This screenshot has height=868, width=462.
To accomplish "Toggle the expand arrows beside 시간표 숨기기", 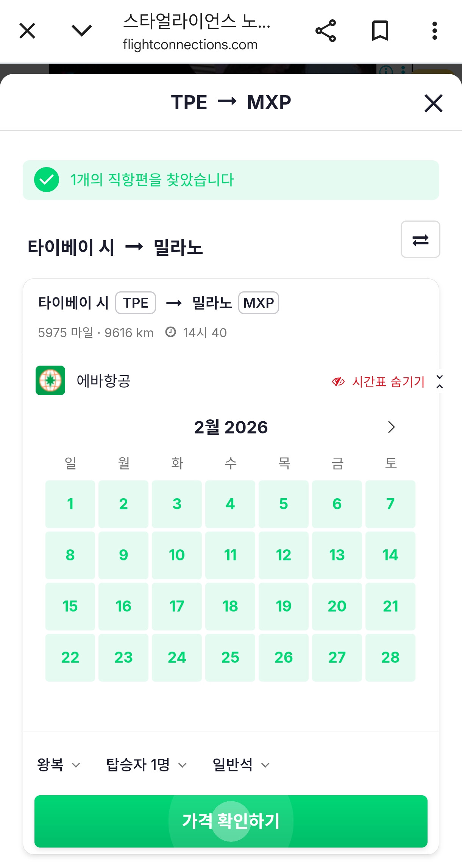I will point(440,382).
